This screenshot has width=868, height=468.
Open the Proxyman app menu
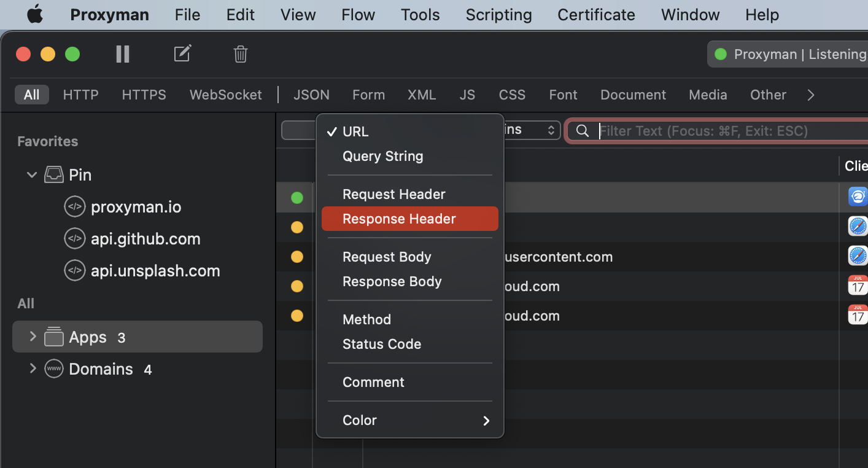pyautogui.click(x=109, y=15)
